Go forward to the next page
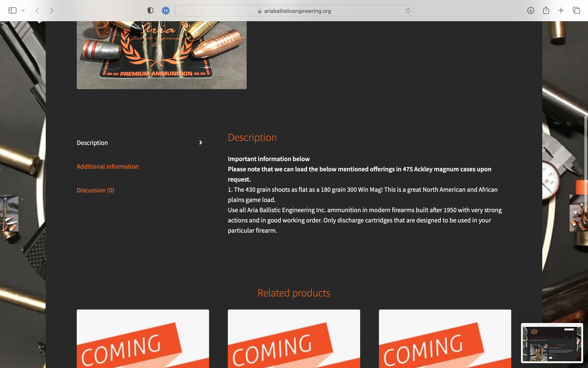588x368 pixels. point(51,10)
